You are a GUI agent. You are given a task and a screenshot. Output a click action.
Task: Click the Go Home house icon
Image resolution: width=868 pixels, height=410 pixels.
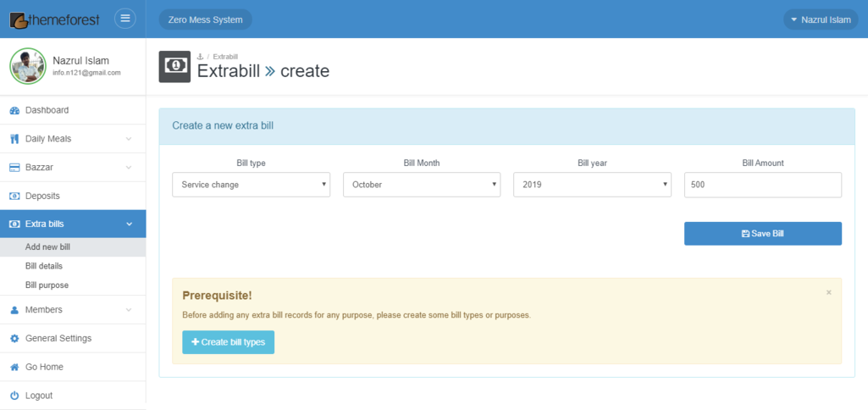click(14, 368)
